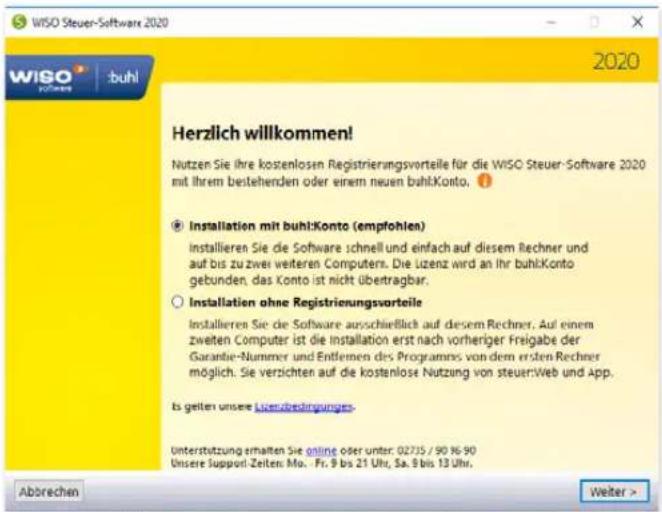Click the 2020 label in yellow banner

coord(616,62)
